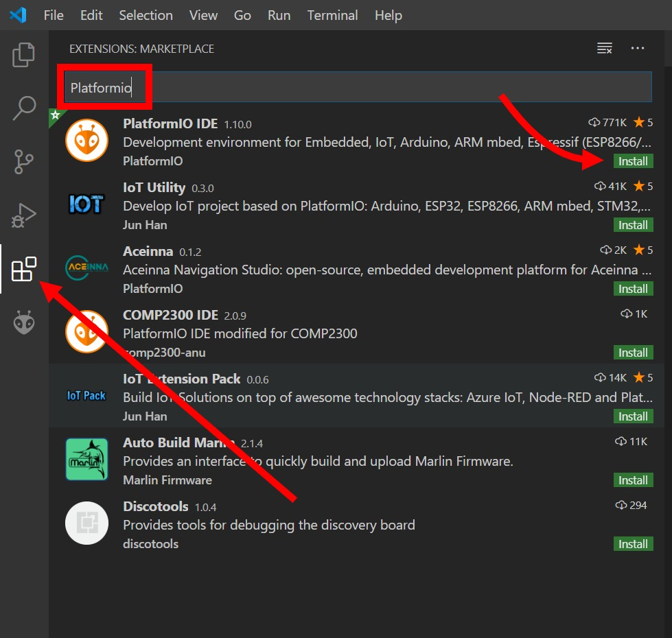
Task: Open the Help menu
Action: pyautogui.click(x=389, y=15)
